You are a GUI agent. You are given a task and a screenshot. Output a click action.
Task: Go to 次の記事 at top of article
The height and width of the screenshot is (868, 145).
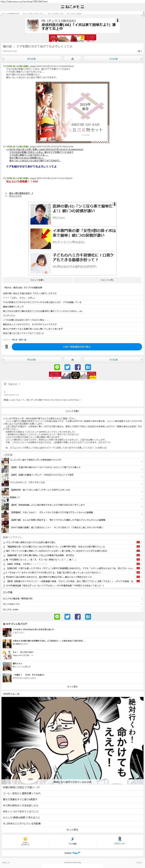[113, 59]
